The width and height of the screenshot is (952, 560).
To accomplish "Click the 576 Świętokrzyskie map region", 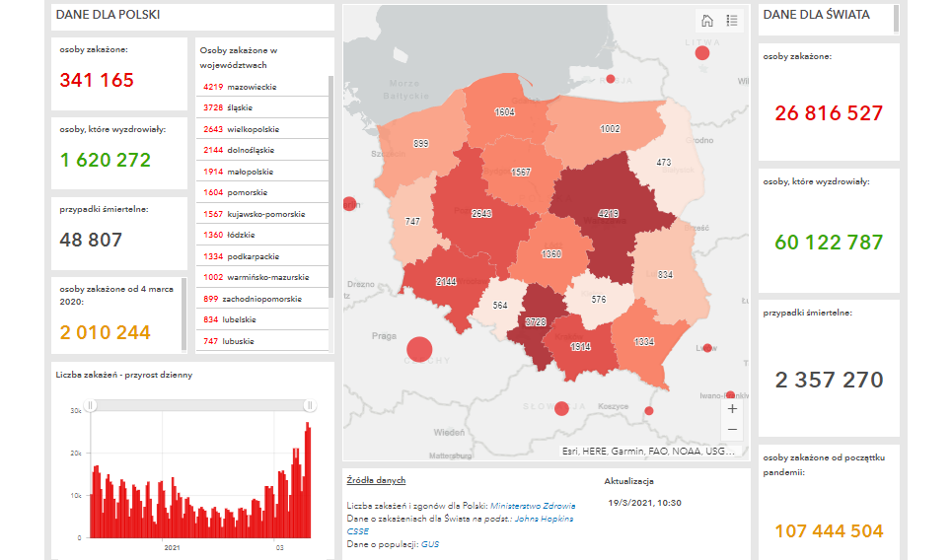I will click(x=600, y=299).
